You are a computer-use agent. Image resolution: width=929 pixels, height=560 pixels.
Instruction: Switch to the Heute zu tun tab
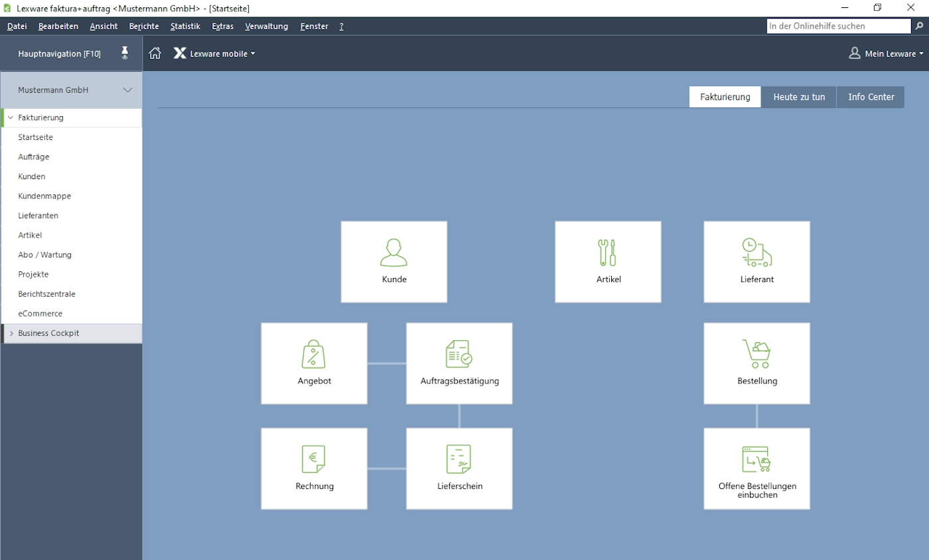pyautogui.click(x=799, y=97)
